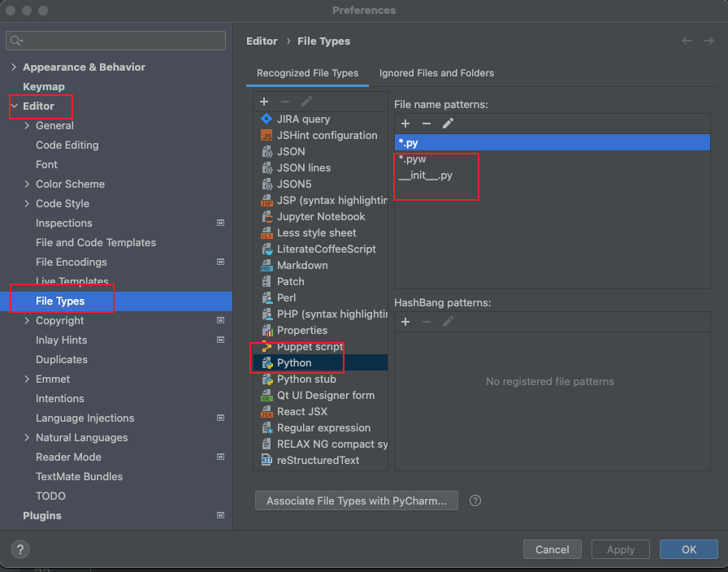Expand Appearance & Behavior settings
Image resolution: width=728 pixels, height=572 pixels.
coord(12,67)
